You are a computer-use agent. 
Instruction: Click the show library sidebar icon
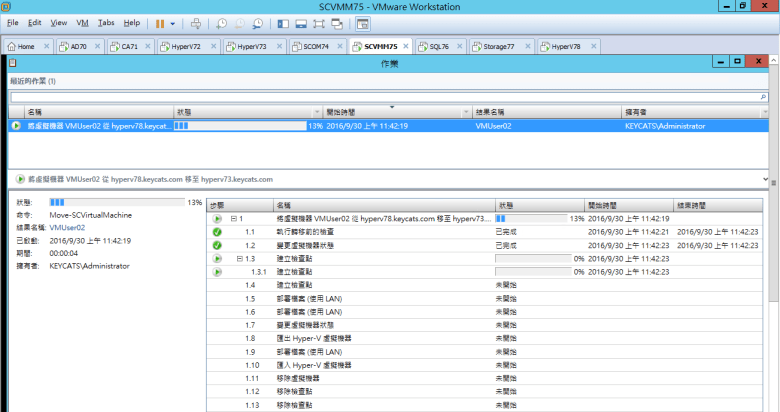tap(284, 22)
